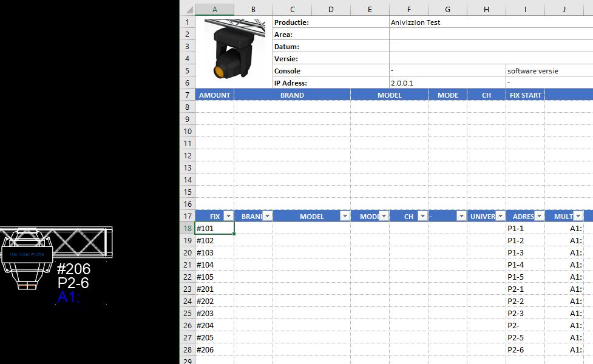
Task: Open the BRAND column filter dropdown
Action: pos(267,217)
